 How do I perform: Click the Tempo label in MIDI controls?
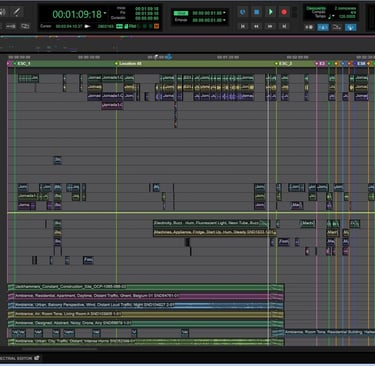coord(320,16)
